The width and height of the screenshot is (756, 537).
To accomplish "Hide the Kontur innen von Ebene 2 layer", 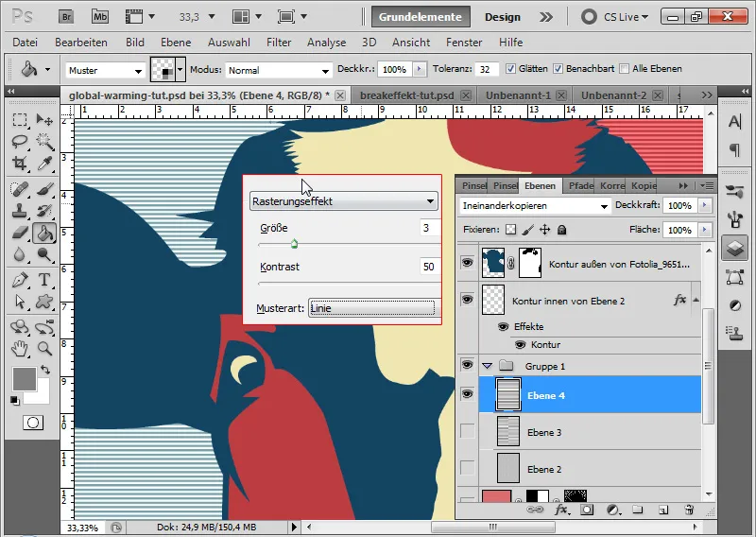I will 467,299.
